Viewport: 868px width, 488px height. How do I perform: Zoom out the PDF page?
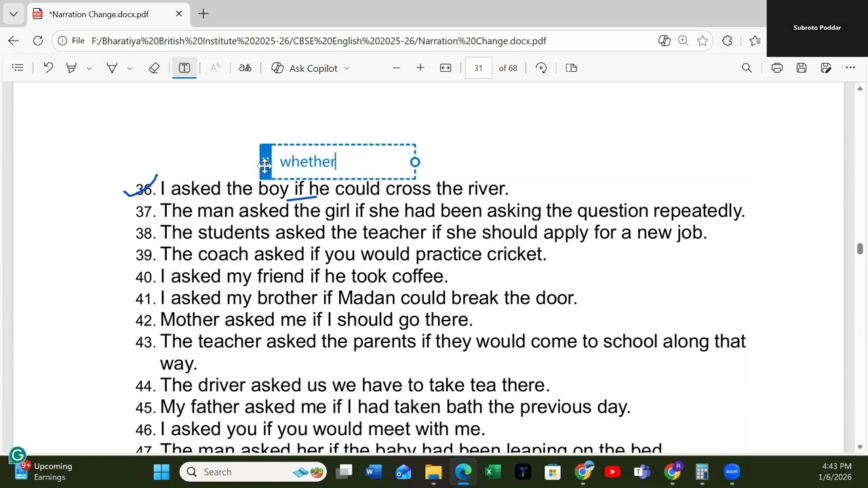pos(396,68)
